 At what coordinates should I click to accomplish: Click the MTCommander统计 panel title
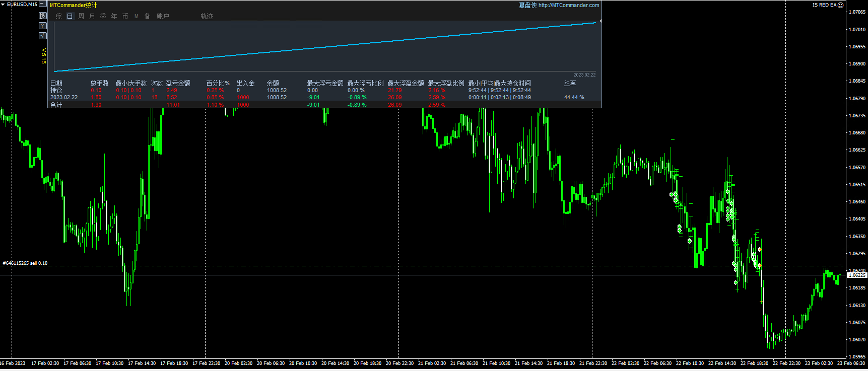click(x=74, y=5)
